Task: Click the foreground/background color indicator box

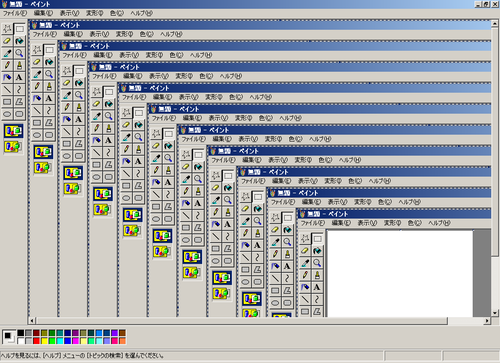Action: click(x=9, y=337)
